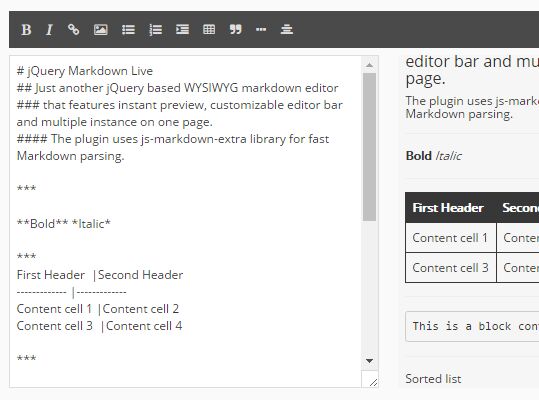The width and height of the screenshot is (539, 400).
Task: Click preview table cell 'Content cell 1'
Action: [450, 238]
